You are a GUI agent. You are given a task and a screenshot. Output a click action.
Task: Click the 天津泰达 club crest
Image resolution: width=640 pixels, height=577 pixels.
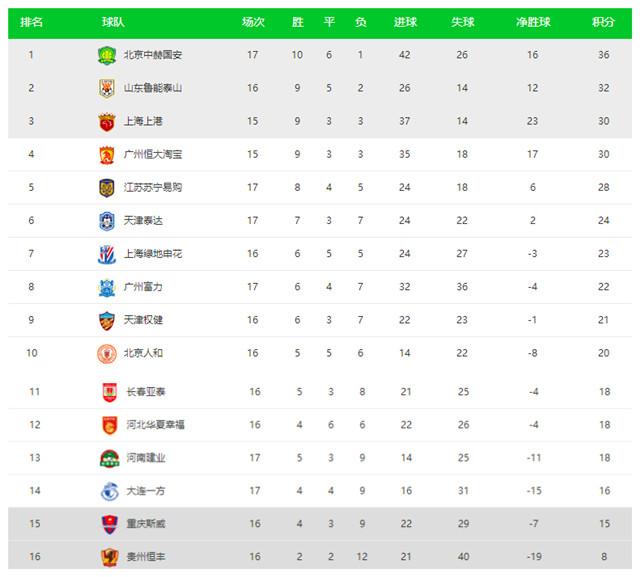point(107,221)
